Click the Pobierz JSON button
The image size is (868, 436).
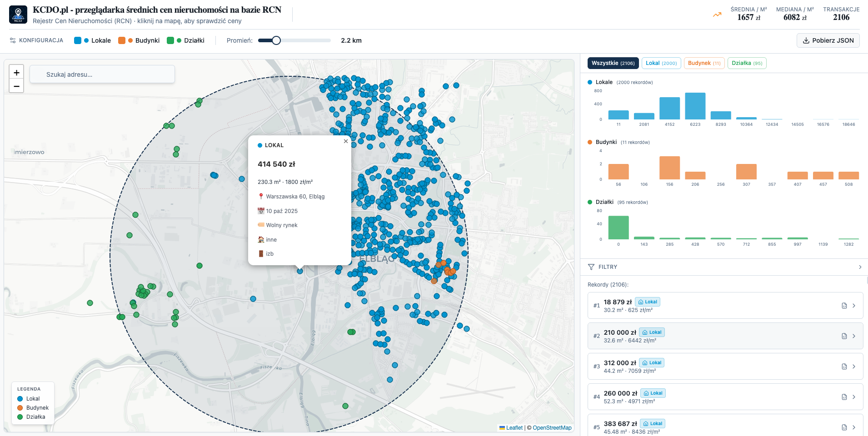828,40
